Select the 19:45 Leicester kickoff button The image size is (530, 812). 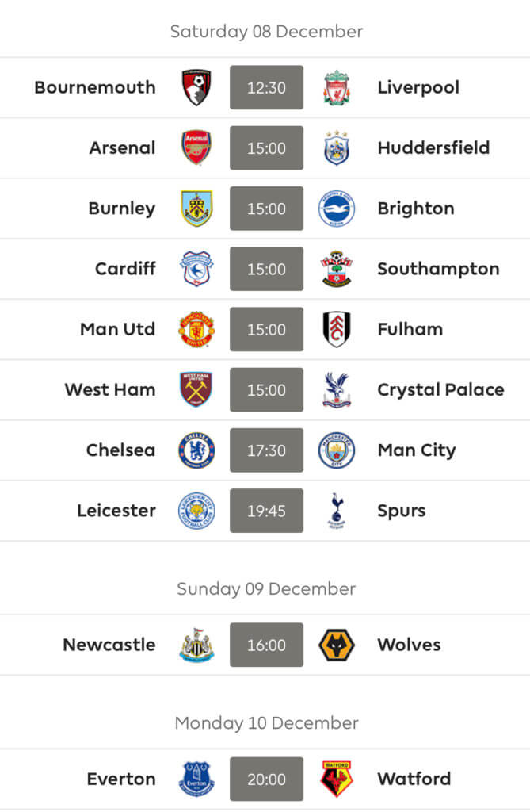pos(266,511)
